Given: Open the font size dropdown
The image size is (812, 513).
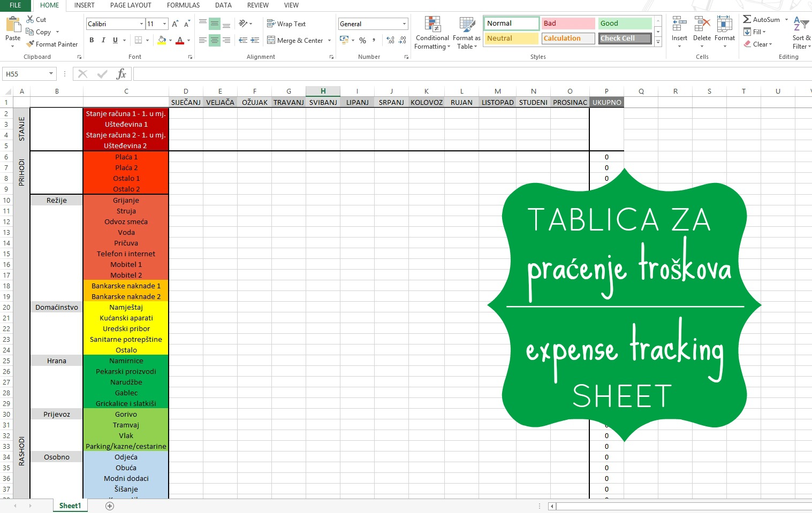Looking at the screenshot, I should 164,24.
